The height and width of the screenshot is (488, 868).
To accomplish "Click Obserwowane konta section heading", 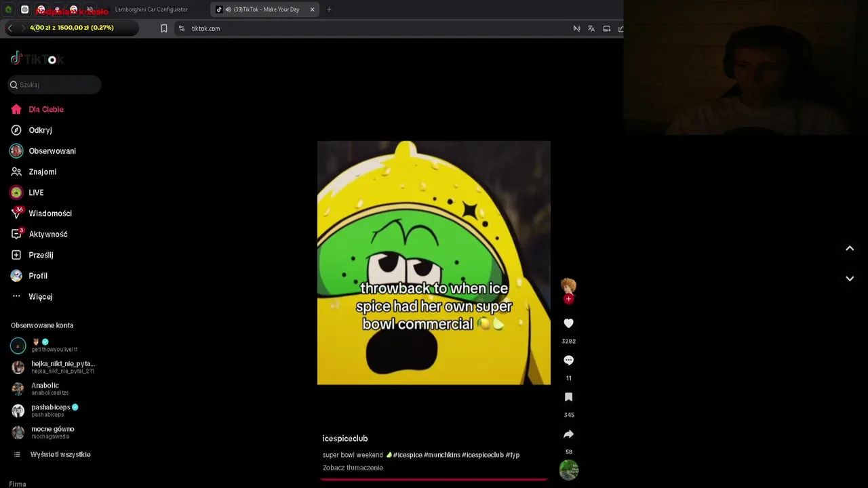I will [x=42, y=325].
